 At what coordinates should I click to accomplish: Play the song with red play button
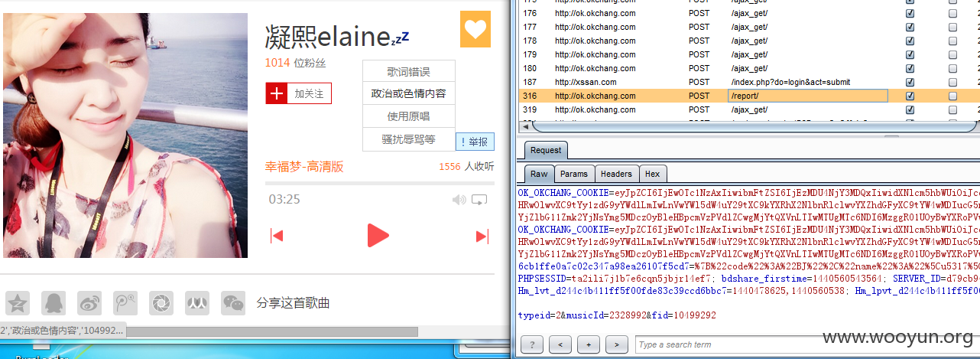pos(378,236)
